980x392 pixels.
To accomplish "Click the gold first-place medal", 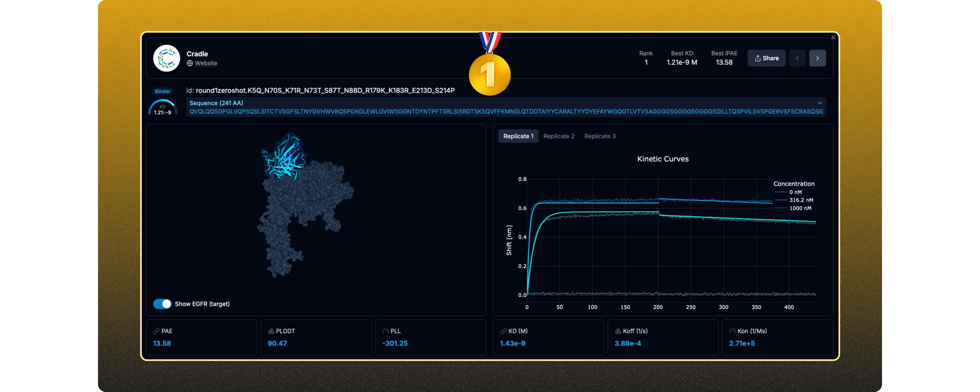I will (490, 74).
